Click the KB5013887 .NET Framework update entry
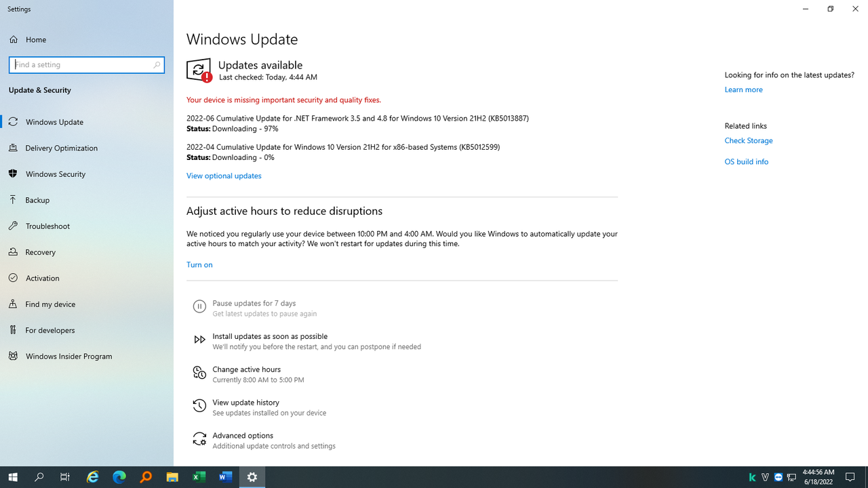The width and height of the screenshot is (868, 488). pos(357,119)
